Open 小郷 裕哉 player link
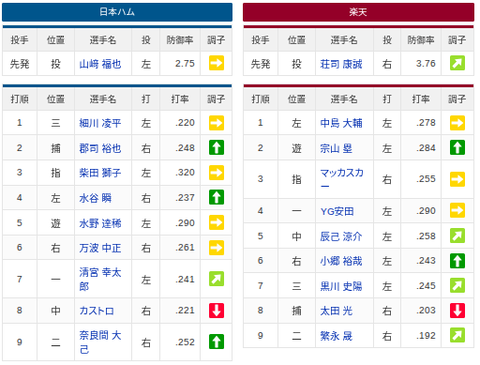This screenshot has height=365, width=480. 341,261
